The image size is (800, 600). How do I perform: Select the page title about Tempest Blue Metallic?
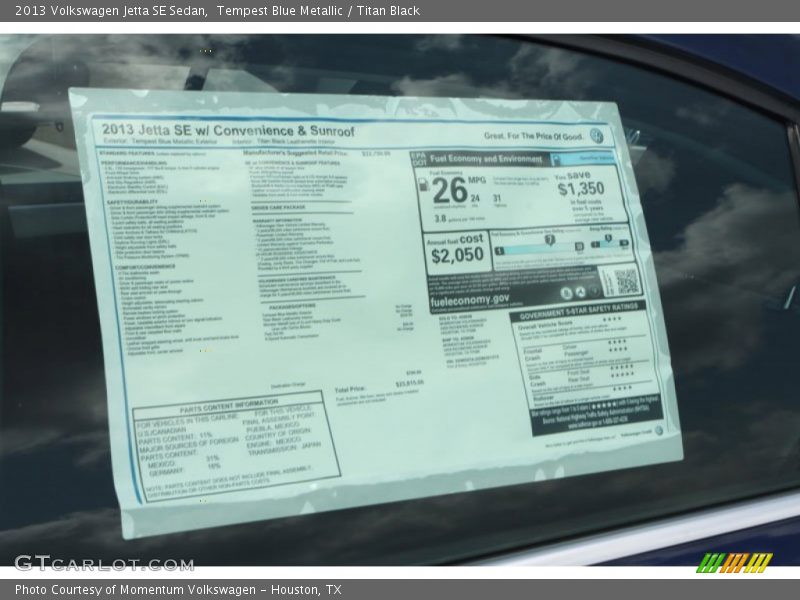click(x=218, y=11)
